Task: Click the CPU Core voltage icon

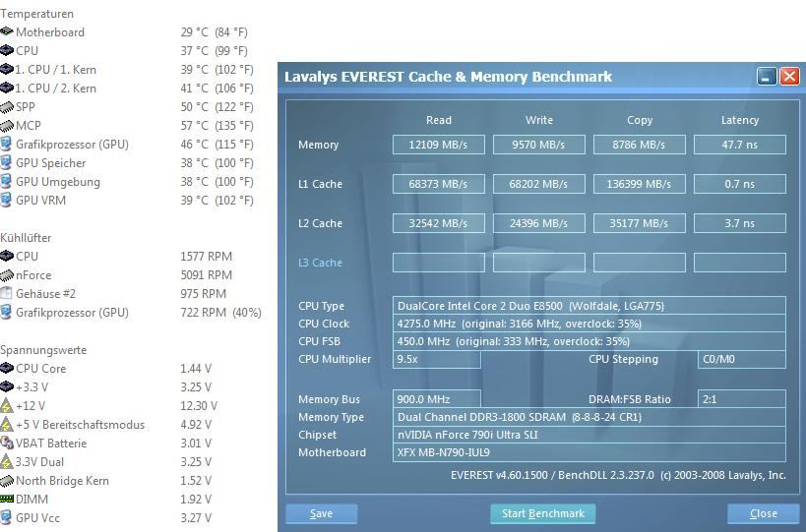Action: coord(7,368)
